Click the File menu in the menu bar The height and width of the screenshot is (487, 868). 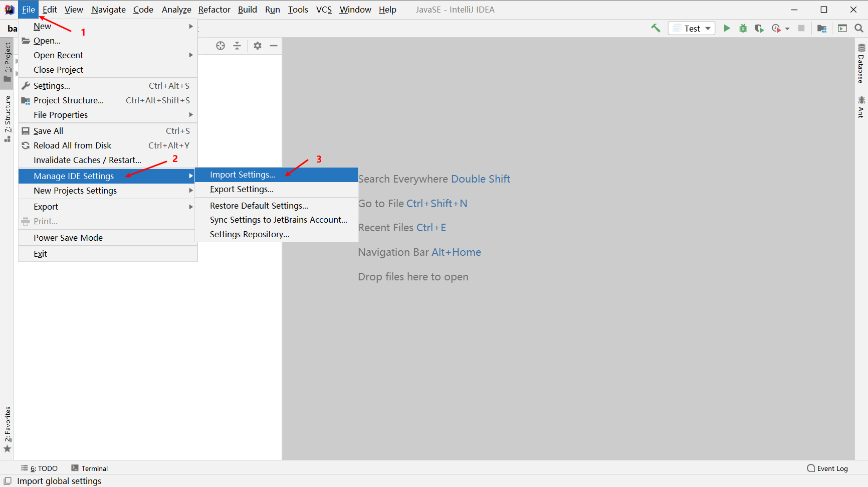click(x=29, y=10)
